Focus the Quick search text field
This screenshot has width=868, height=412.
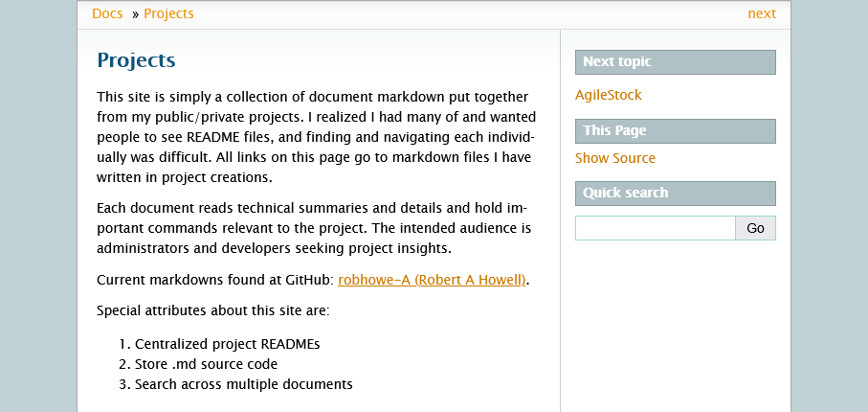655,228
